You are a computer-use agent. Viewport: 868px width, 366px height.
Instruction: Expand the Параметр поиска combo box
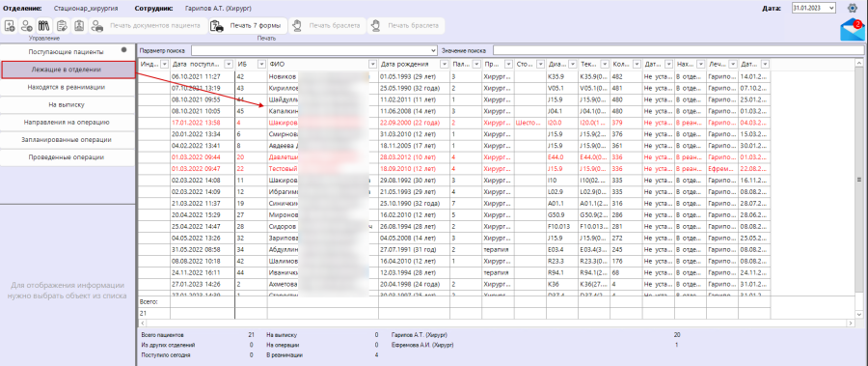(313, 50)
